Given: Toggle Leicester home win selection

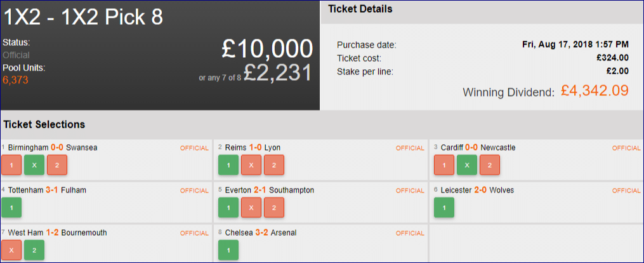Looking at the screenshot, I should [444, 207].
